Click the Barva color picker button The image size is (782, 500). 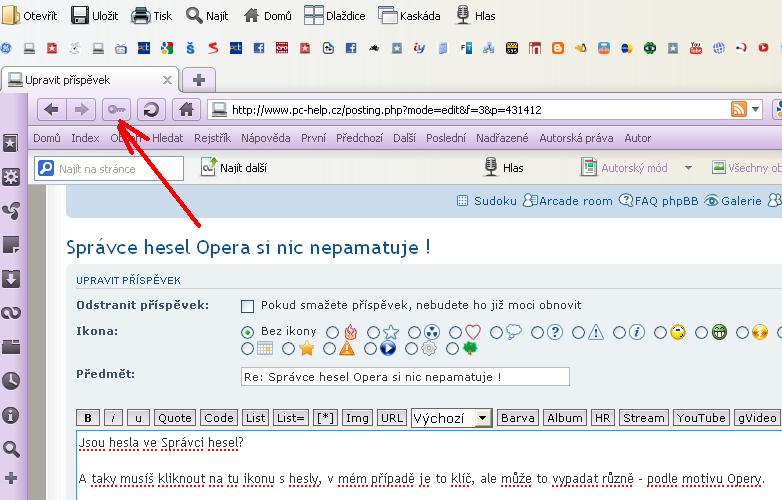pos(517,418)
